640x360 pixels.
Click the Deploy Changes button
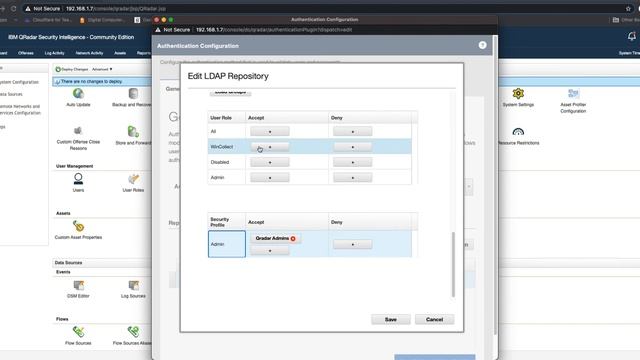click(72, 69)
